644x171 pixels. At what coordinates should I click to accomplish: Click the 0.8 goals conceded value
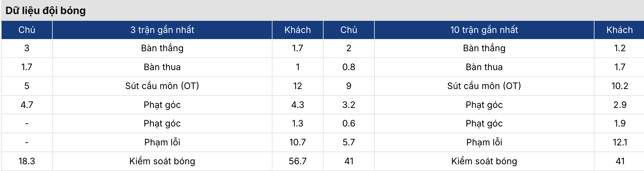click(349, 67)
